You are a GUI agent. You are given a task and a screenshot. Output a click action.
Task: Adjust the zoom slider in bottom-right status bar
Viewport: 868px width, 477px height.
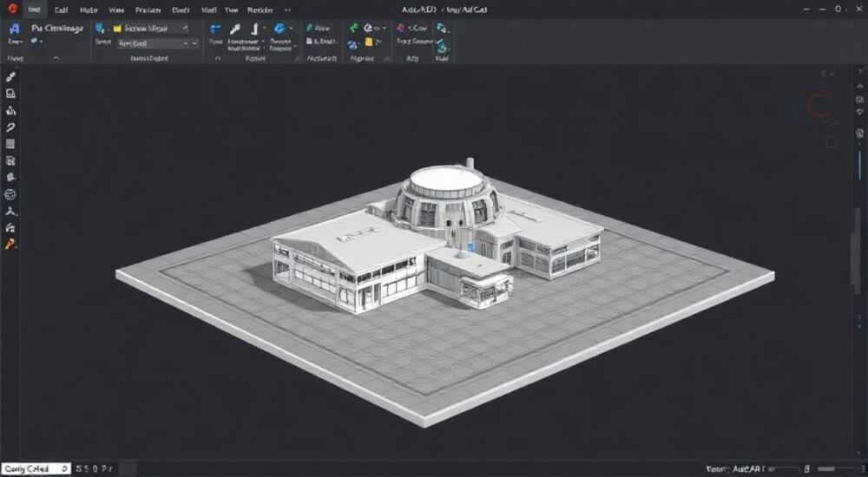[826, 468]
